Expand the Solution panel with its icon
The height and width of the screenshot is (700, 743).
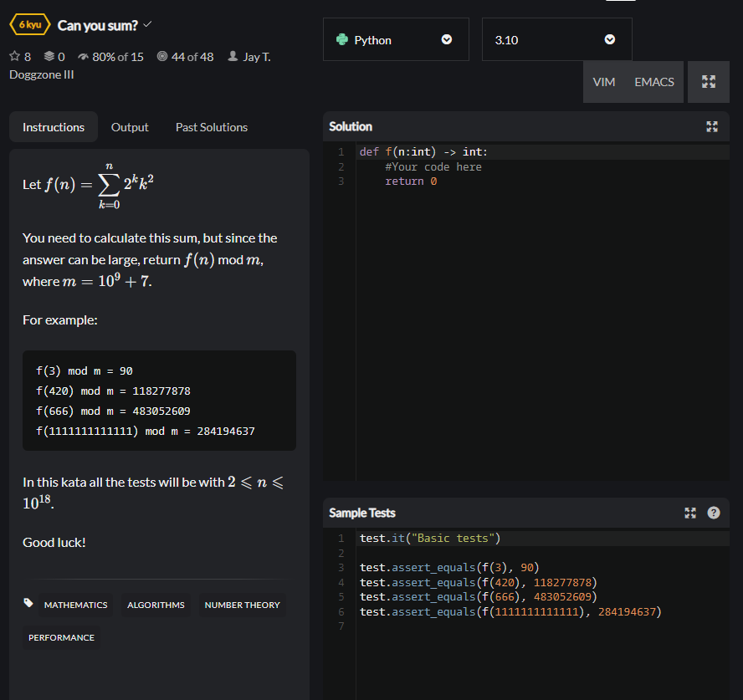pyautogui.click(x=712, y=126)
